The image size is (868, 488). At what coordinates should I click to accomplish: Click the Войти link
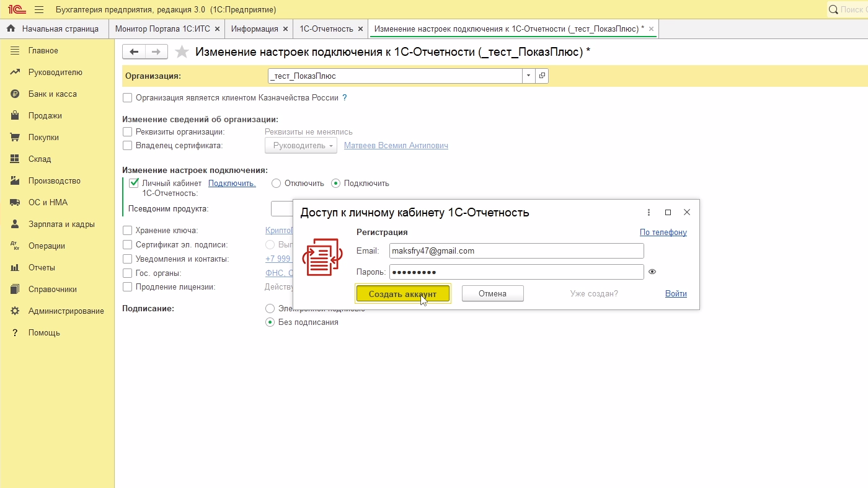click(676, 294)
